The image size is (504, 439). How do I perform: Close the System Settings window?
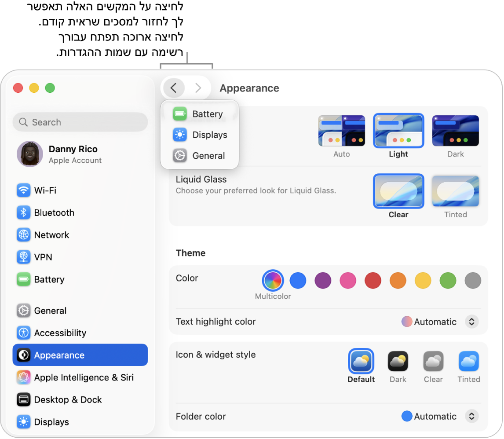18,88
